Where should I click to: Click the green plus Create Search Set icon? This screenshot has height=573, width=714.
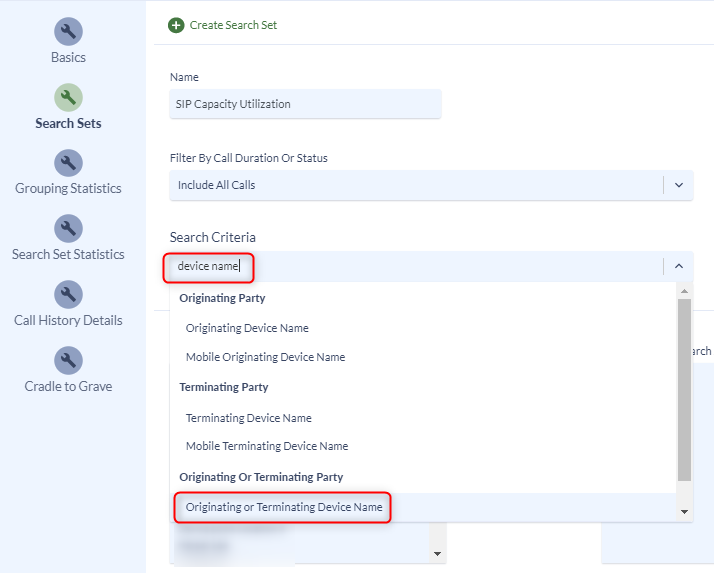pos(176,25)
